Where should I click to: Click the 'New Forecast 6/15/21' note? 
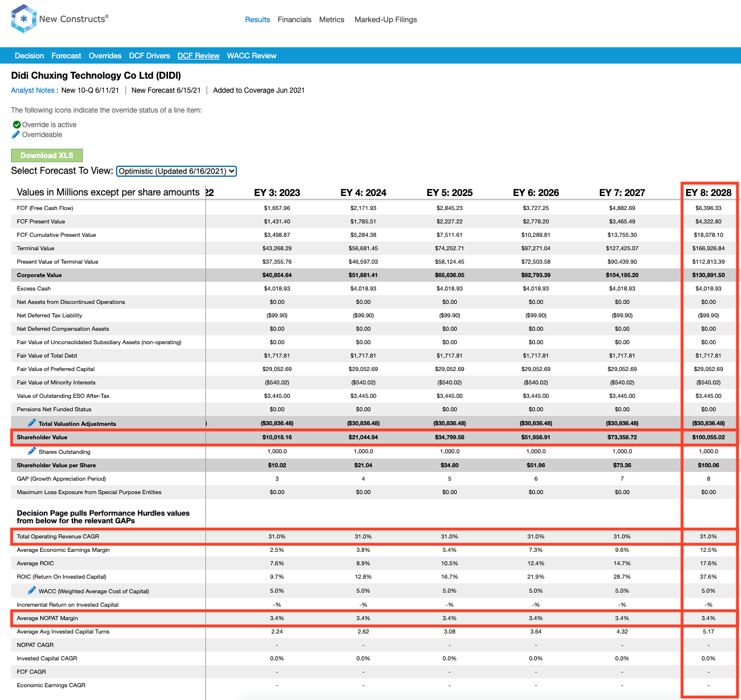pos(166,90)
